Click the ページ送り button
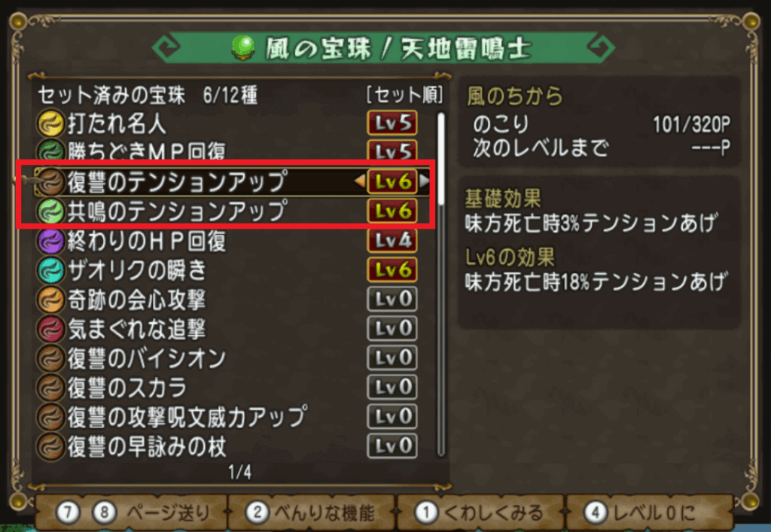The height and width of the screenshot is (532, 771). pyautogui.click(x=132, y=513)
